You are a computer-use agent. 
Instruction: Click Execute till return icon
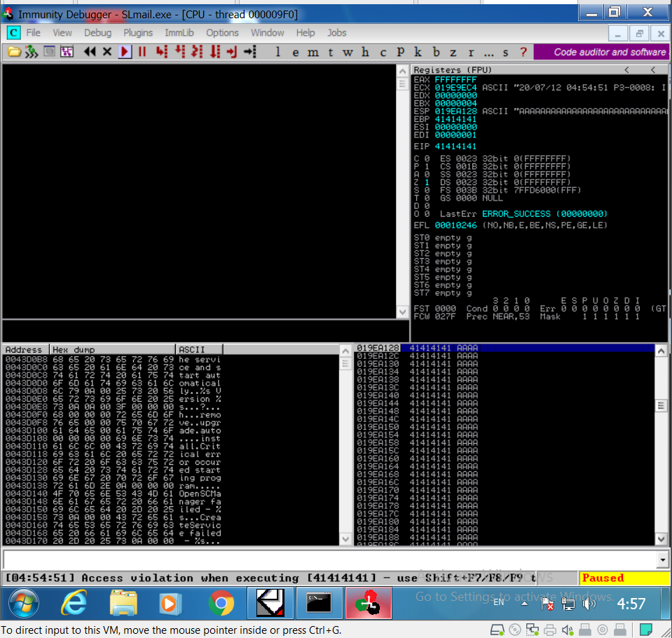232,52
